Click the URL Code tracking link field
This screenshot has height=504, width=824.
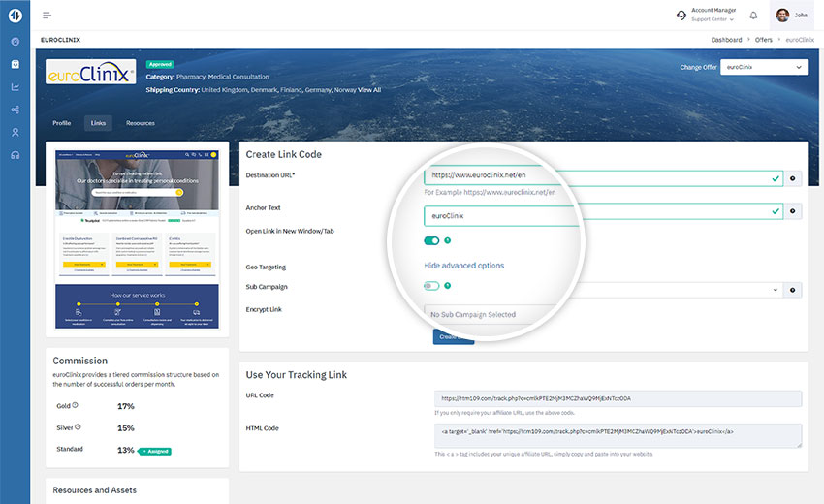618,398
